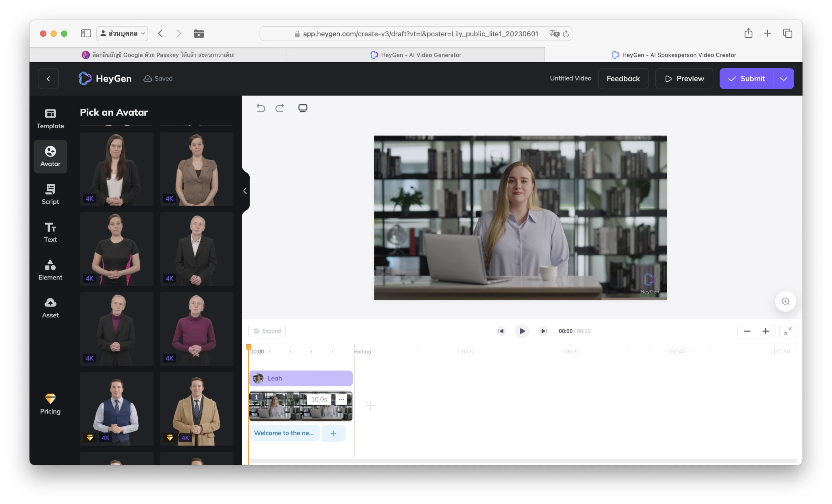This screenshot has height=504, width=832.
Task: Expand the timeline with Expand button
Action: 267,331
